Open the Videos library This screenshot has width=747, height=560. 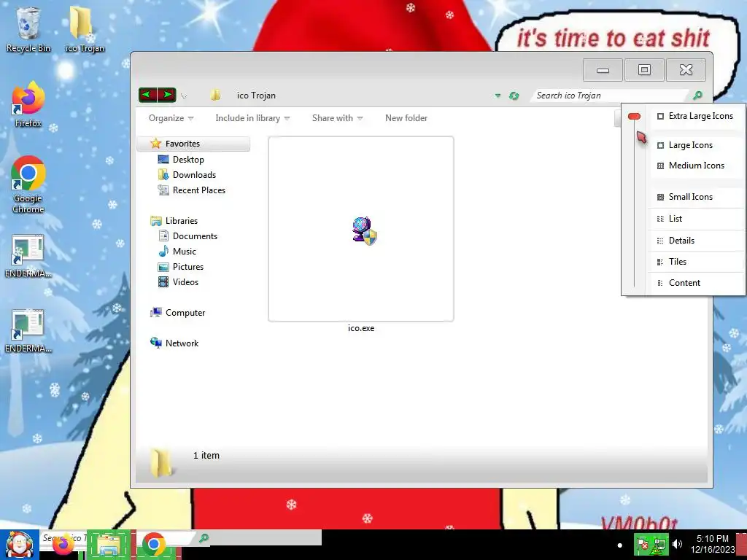(x=178, y=282)
